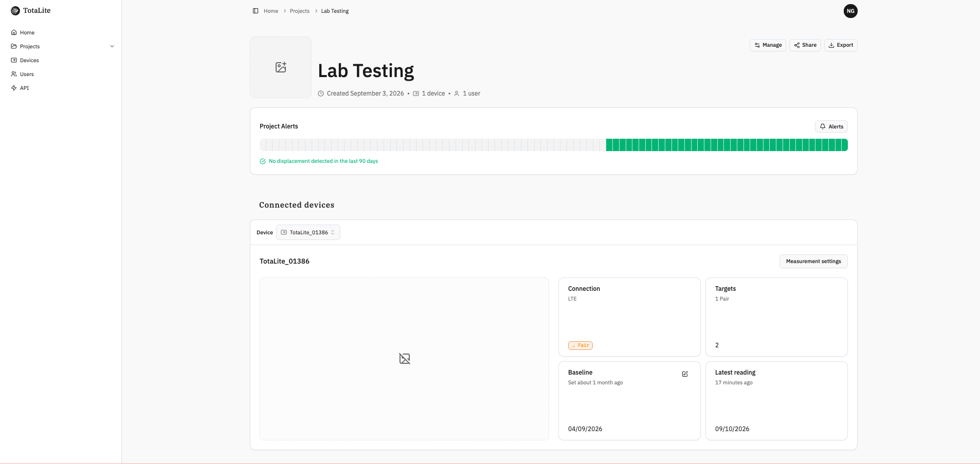
Task: Open the Alerts button
Action: click(x=831, y=126)
